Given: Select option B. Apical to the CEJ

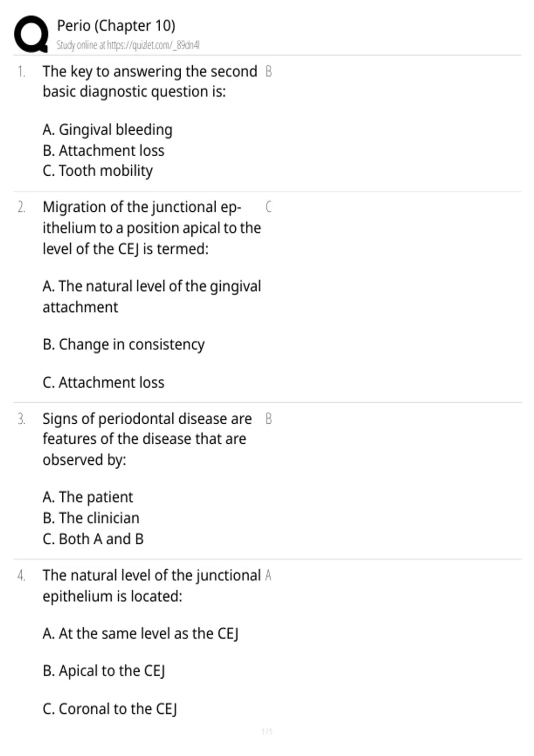Looking at the screenshot, I should pos(104,671).
